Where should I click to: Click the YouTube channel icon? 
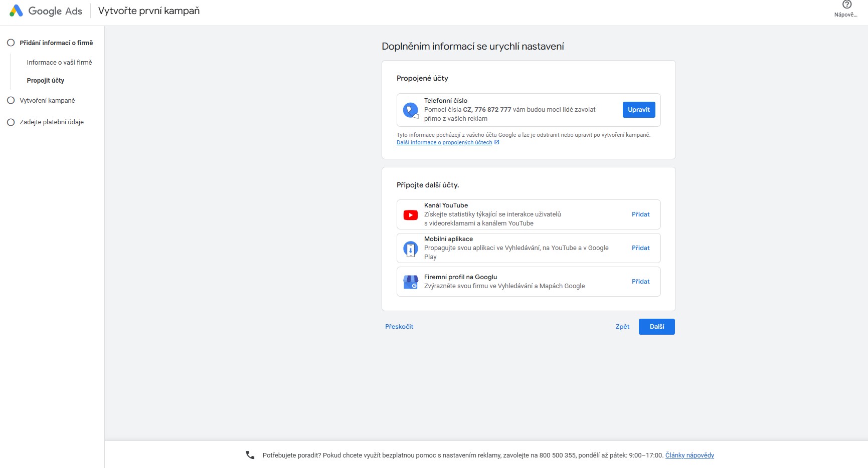coord(411,215)
